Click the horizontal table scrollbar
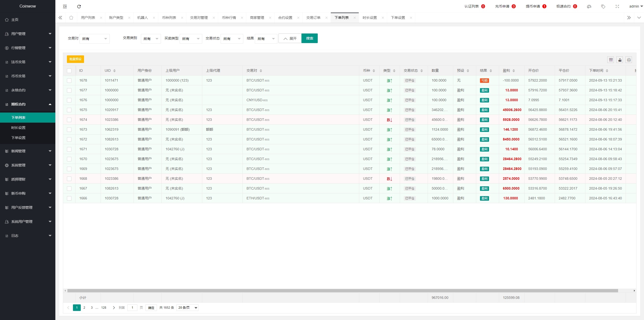This screenshot has width=644, height=320. (x=342, y=291)
